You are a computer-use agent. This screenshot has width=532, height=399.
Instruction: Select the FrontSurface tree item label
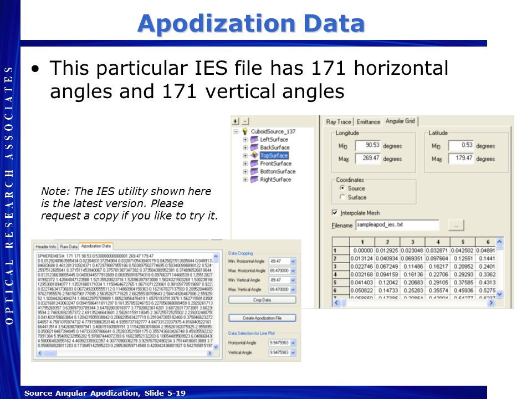[276, 163]
